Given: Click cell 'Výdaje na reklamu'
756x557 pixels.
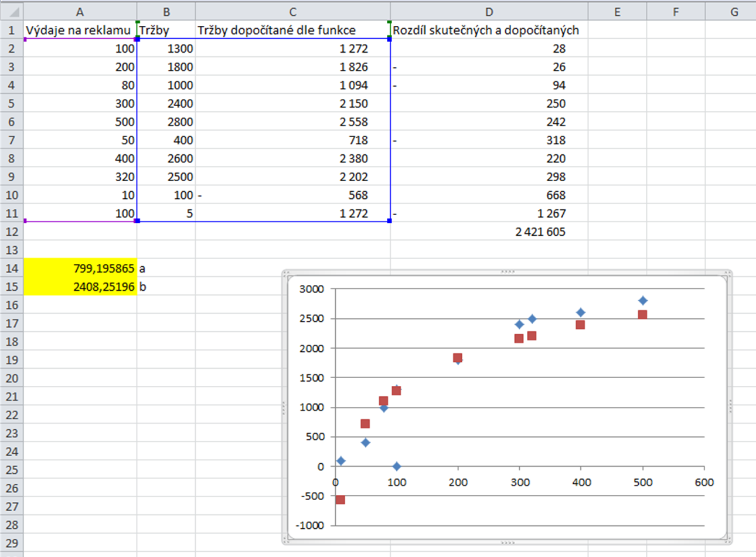Looking at the screenshot, I should pyautogui.click(x=80, y=30).
